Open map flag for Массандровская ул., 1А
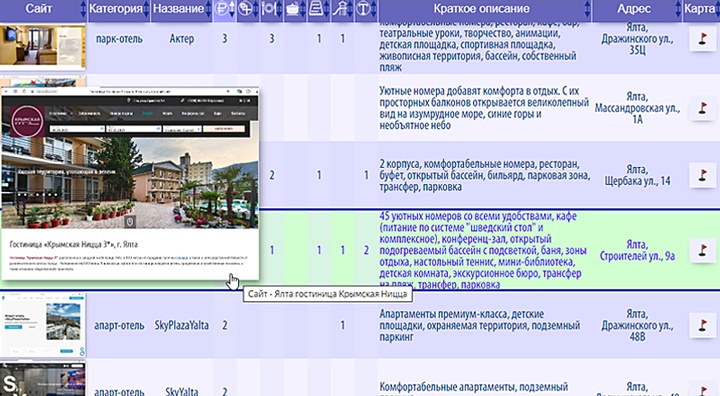Screen dimensions: 720x396 702,108
